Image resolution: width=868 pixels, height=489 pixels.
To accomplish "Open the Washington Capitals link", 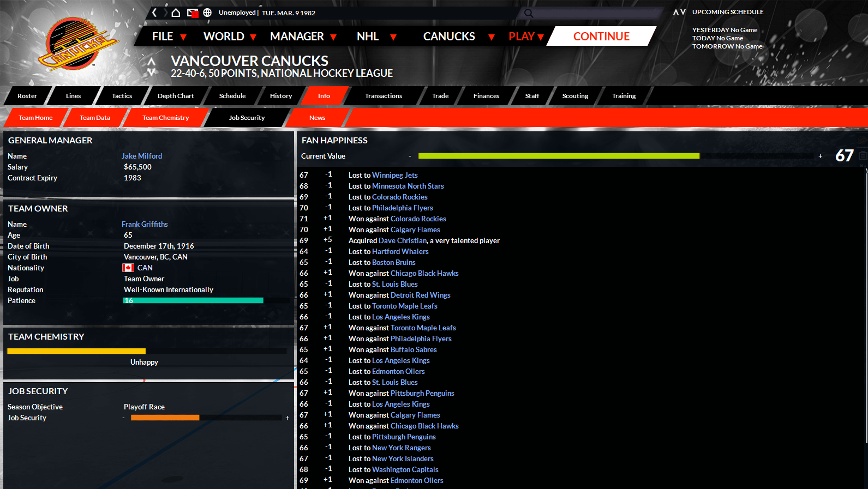I will (405, 469).
